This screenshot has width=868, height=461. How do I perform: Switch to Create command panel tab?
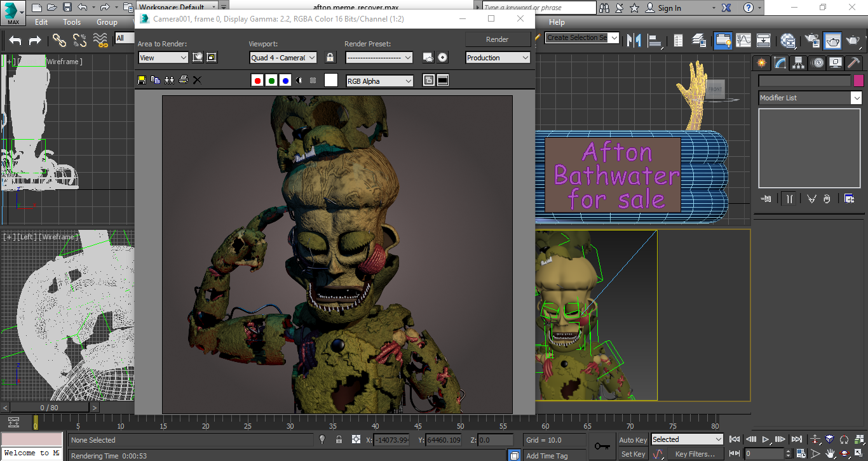click(x=761, y=63)
